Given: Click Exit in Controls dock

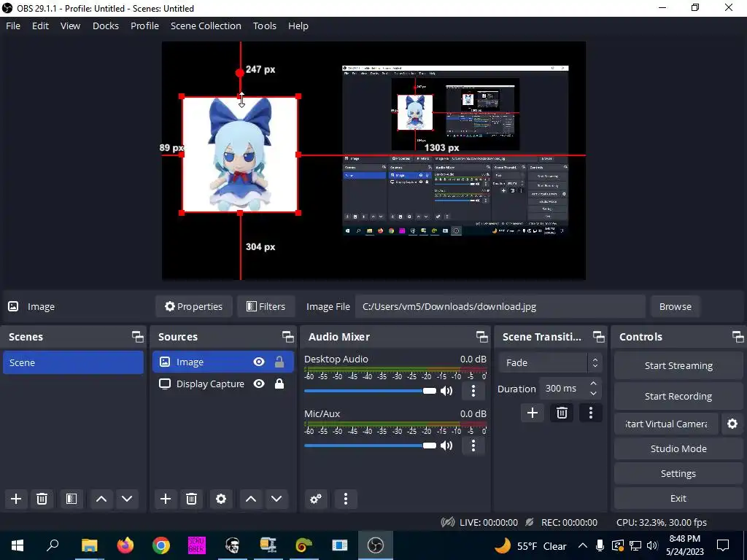Looking at the screenshot, I should [x=678, y=498].
